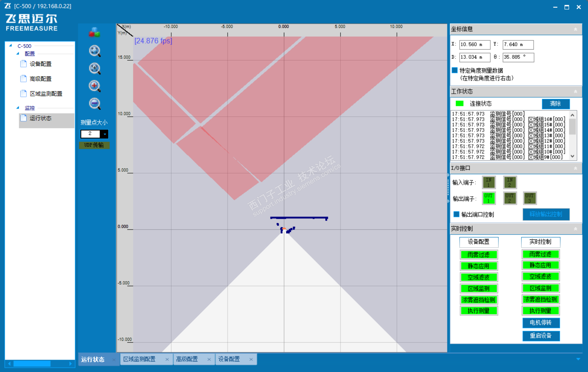Switch to the 高级配置 tab
This screenshot has width=588, height=372.
point(187,359)
